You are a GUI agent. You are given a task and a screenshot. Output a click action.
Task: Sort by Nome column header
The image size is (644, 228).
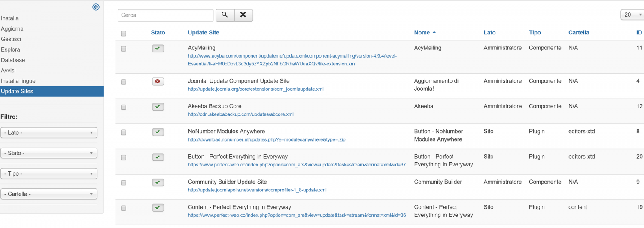click(422, 33)
